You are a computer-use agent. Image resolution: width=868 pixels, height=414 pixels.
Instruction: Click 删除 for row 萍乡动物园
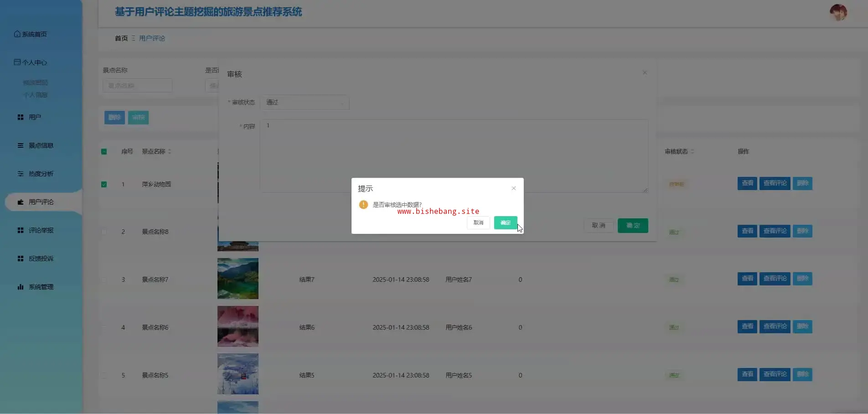(802, 183)
